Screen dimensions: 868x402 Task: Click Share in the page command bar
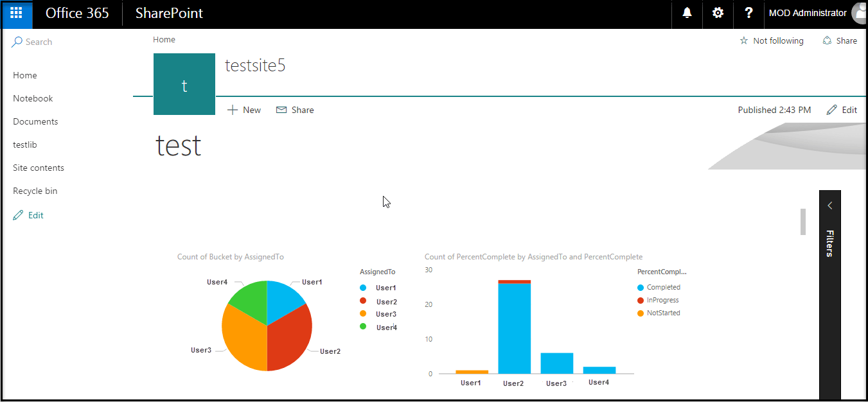[x=295, y=110]
